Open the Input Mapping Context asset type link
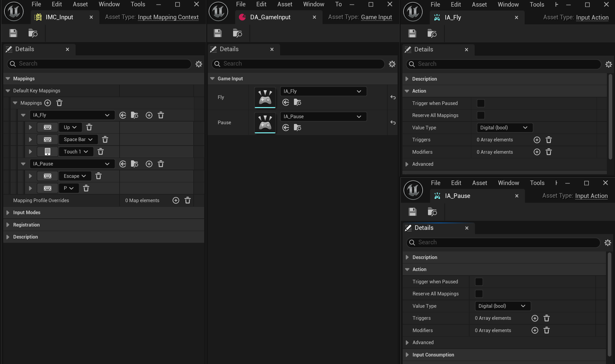615x364 pixels. [x=168, y=17]
